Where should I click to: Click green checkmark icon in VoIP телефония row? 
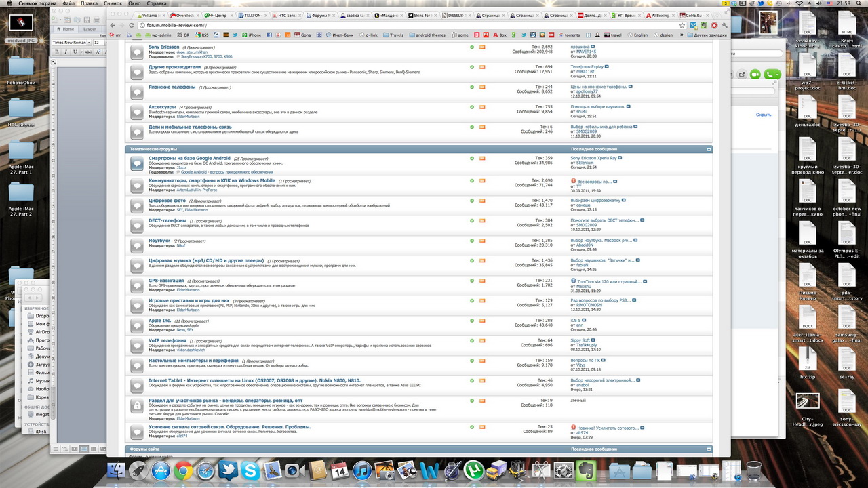(472, 341)
